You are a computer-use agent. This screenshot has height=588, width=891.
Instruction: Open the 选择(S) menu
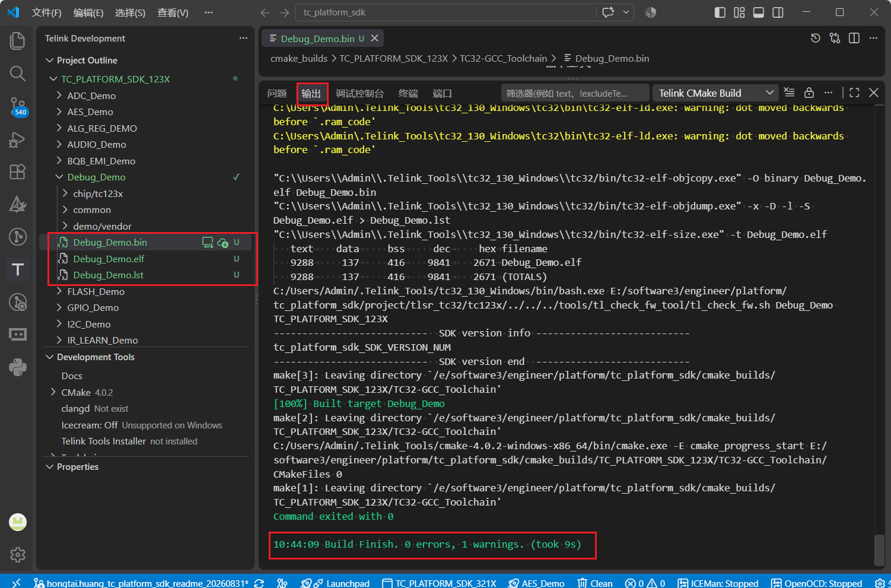pos(130,12)
